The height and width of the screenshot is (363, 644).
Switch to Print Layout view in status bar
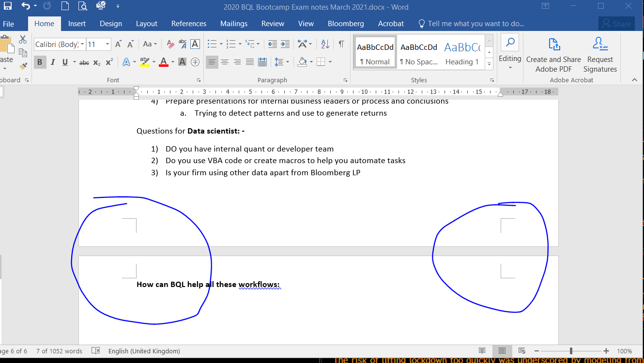point(502,351)
